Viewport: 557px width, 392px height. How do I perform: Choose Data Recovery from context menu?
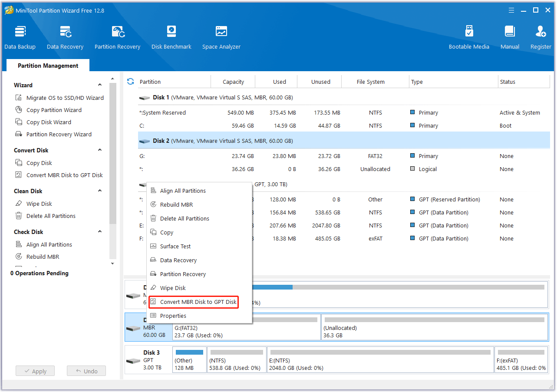pyautogui.click(x=199, y=260)
